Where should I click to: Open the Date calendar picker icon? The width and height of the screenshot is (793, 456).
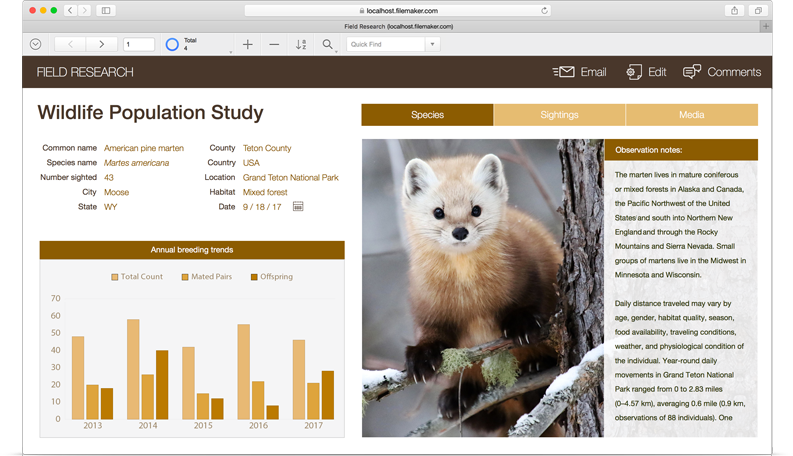point(298,206)
